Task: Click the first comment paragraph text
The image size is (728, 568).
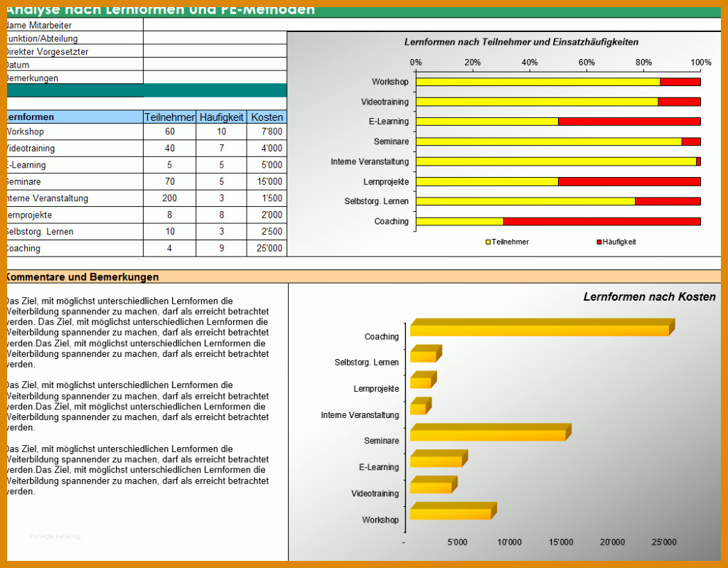Action: tap(138, 333)
